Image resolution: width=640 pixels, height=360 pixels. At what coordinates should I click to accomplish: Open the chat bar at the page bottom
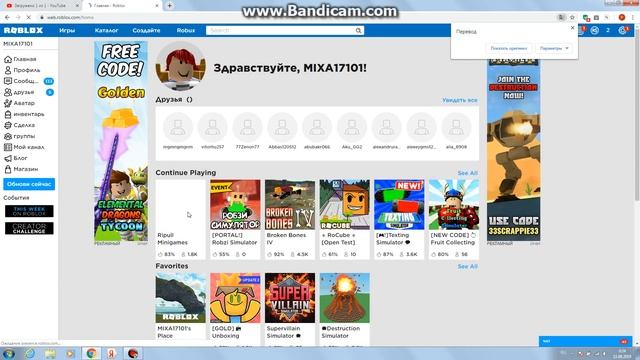coord(585,341)
